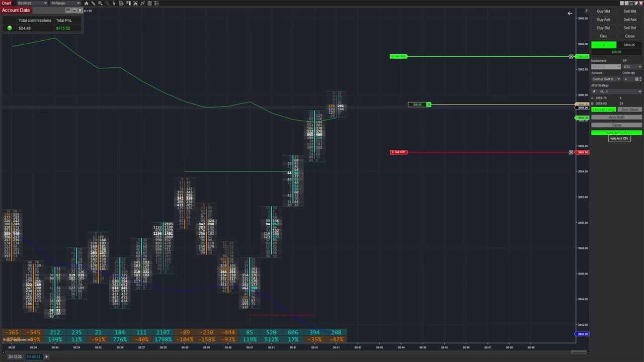Click the 3963.00 price axis marker
Image resolution: width=644 pixels, height=362 pixels.
pos(582,56)
